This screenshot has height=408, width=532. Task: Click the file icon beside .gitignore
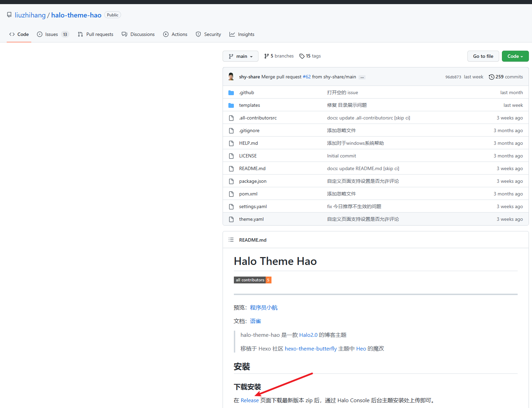231,130
